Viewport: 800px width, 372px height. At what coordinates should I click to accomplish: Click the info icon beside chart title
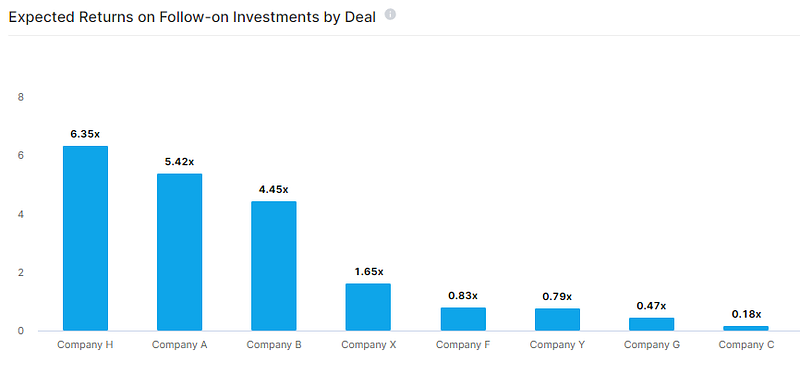(390, 15)
